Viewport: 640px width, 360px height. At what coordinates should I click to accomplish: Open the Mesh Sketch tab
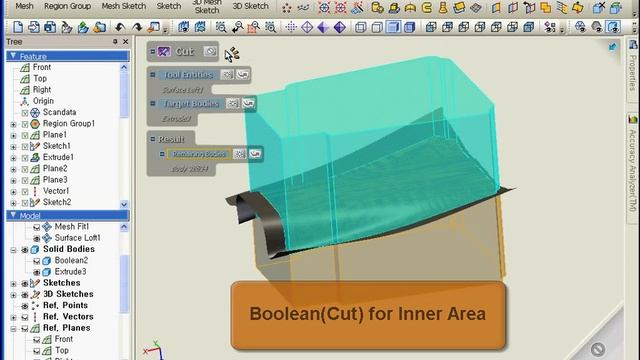click(x=124, y=6)
